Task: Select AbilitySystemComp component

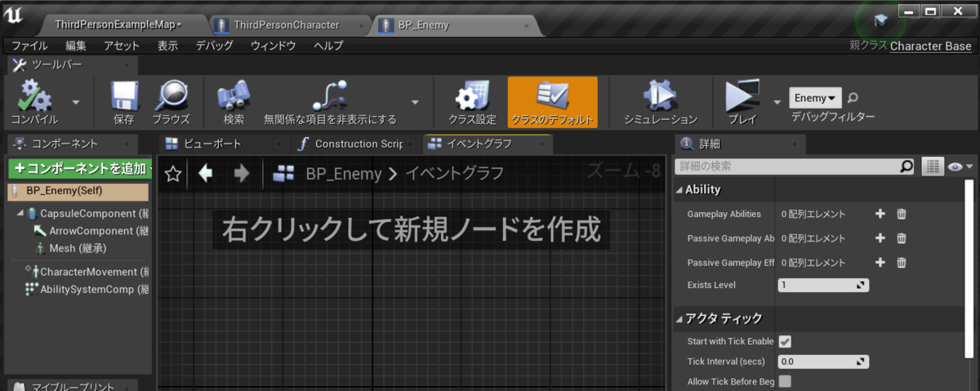Action: click(x=87, y=289)
